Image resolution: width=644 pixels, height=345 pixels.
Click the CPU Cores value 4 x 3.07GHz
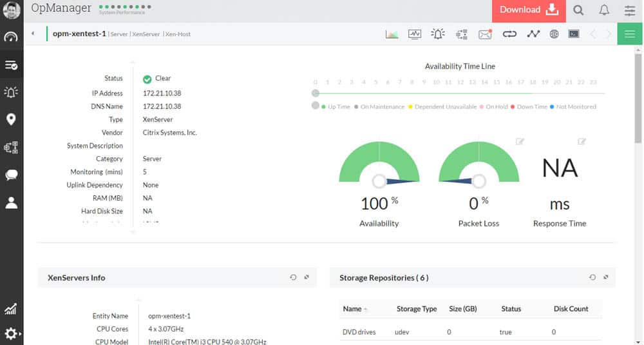click(x=166, y=330)
